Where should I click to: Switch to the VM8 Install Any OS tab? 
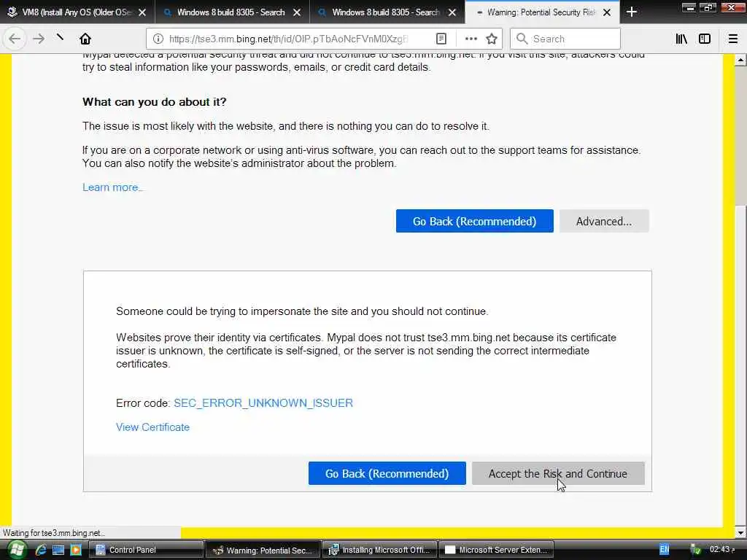76,12
